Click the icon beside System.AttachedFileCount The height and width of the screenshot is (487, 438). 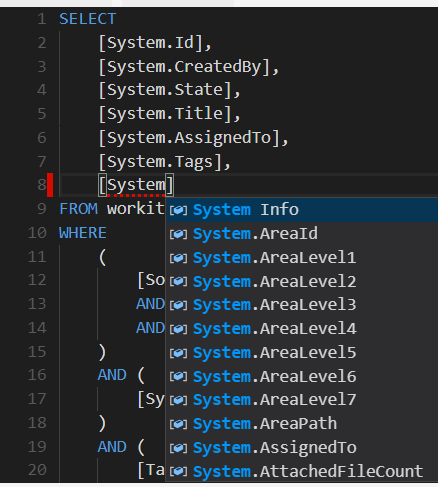point(178,472)
